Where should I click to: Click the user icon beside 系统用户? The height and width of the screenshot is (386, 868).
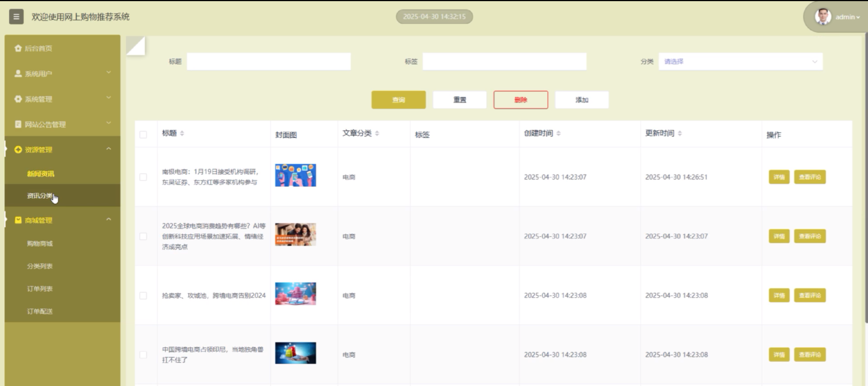tap(18, 73)
